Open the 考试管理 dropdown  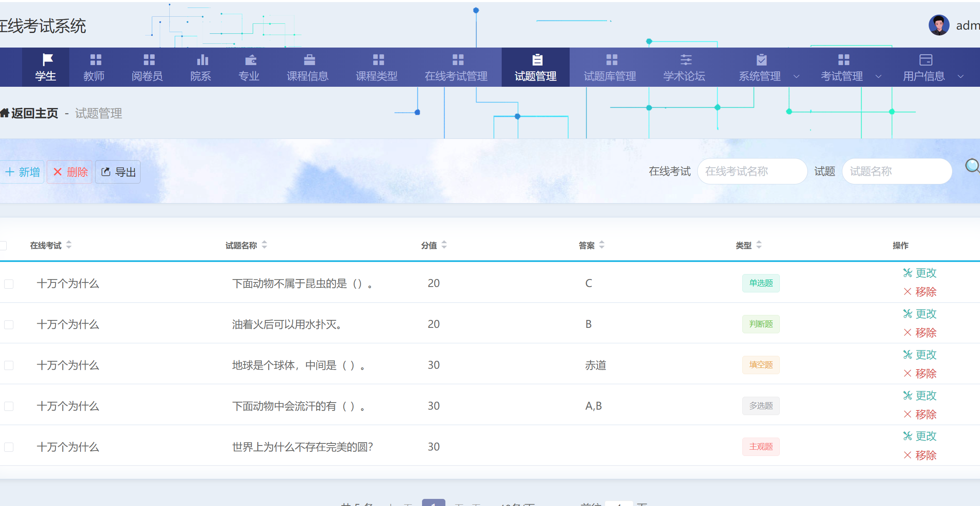pyautogui.click(x=879, y=76)
